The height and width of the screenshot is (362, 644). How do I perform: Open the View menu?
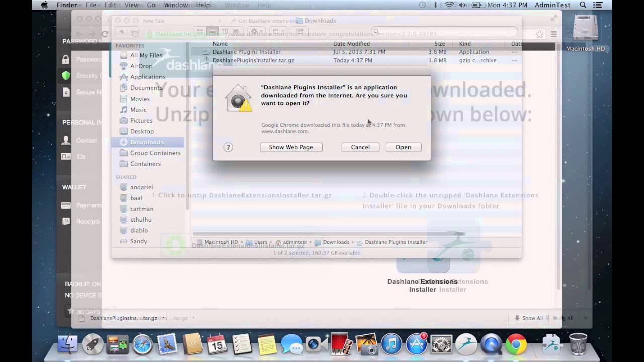[131, 5]
